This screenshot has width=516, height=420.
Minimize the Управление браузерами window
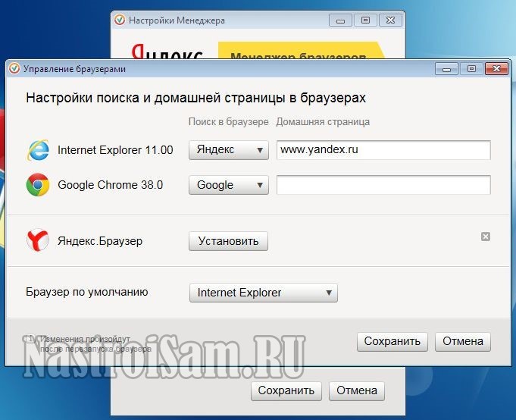click(446, 69)
